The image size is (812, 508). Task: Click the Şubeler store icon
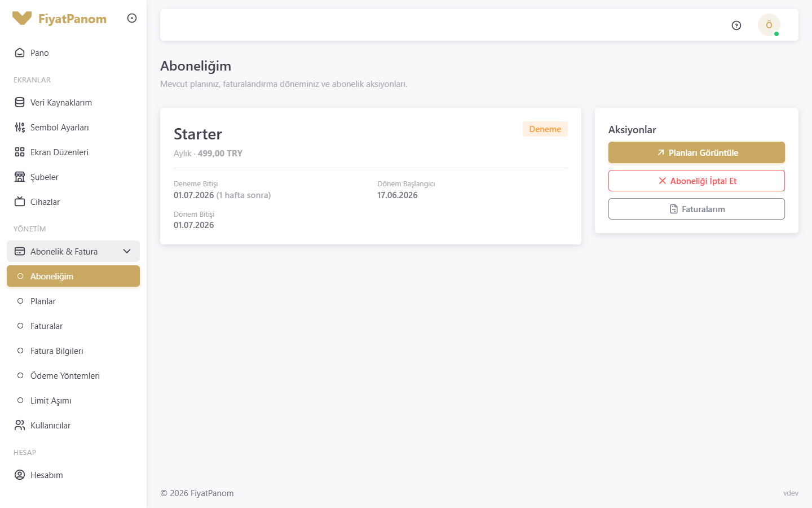coord(20,177)
